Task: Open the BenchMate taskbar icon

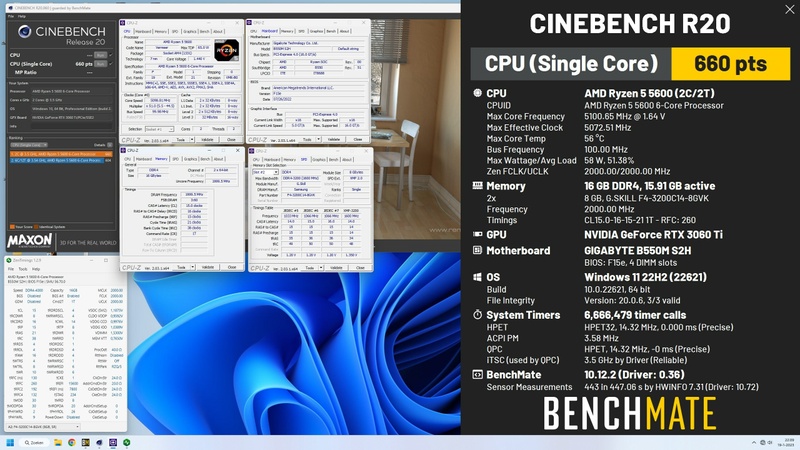Action: tap(85, 442)
